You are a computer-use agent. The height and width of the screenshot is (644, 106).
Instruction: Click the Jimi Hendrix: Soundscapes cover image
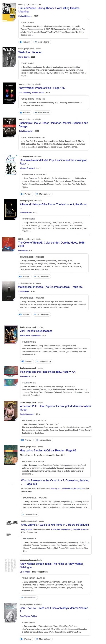(11, 335)
